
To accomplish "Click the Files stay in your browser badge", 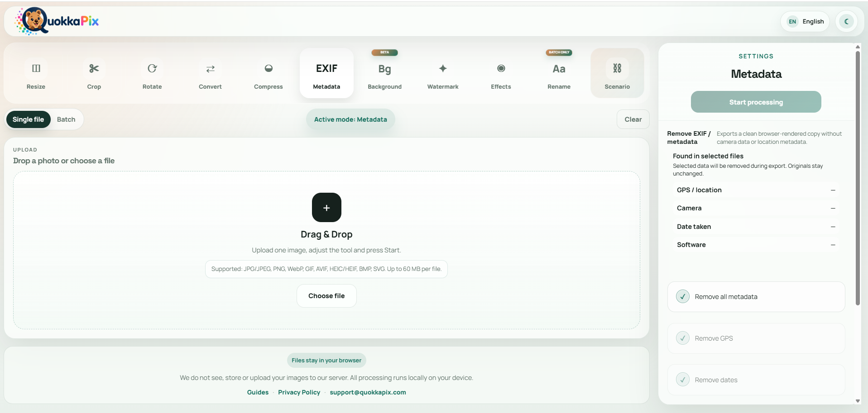I will (x=326, y=361).
